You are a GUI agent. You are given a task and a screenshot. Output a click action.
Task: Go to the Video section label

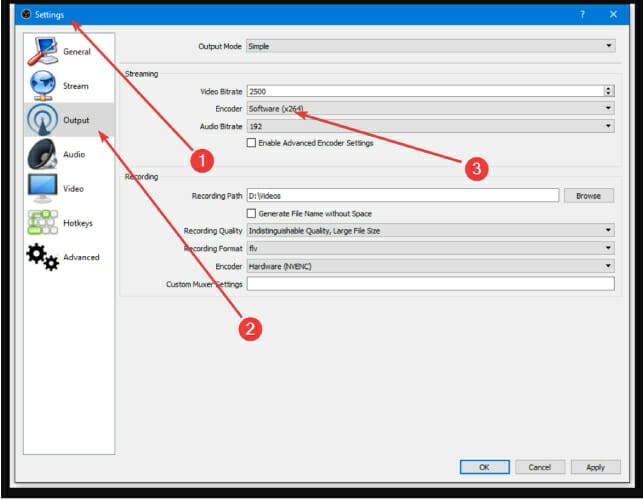pos(73,189)
